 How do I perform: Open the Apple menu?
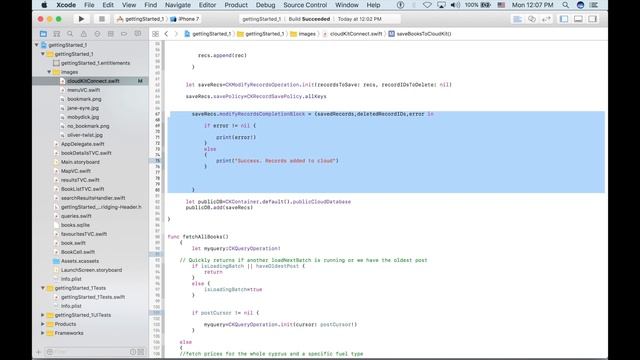44,5
